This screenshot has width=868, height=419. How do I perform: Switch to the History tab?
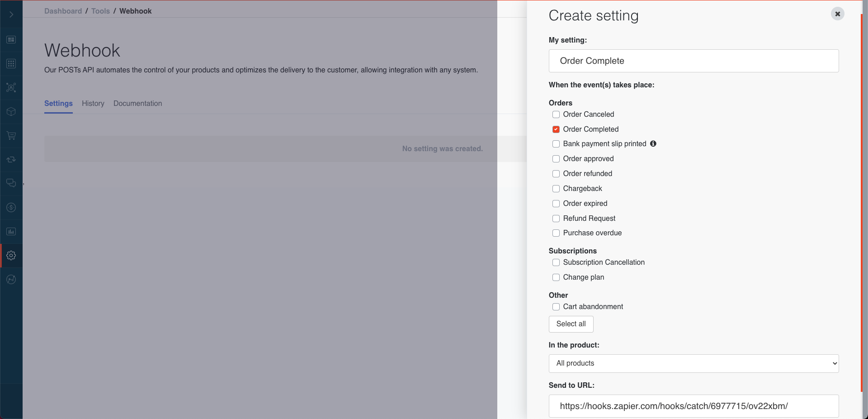(93, 103)
